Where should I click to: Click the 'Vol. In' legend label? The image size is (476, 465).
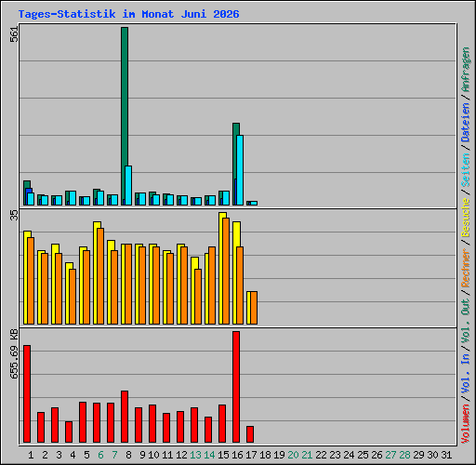pyautogui.click(x=466, y=375)
